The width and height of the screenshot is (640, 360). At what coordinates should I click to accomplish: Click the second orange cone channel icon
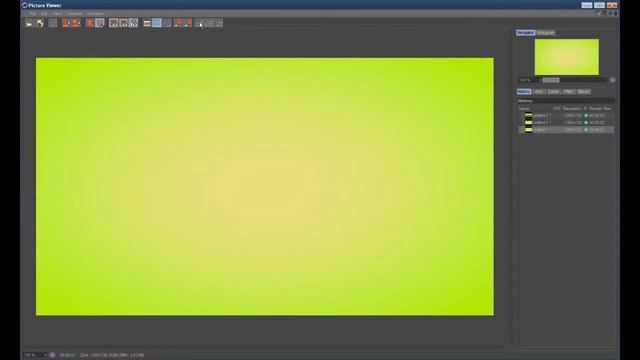coord(188,23)
